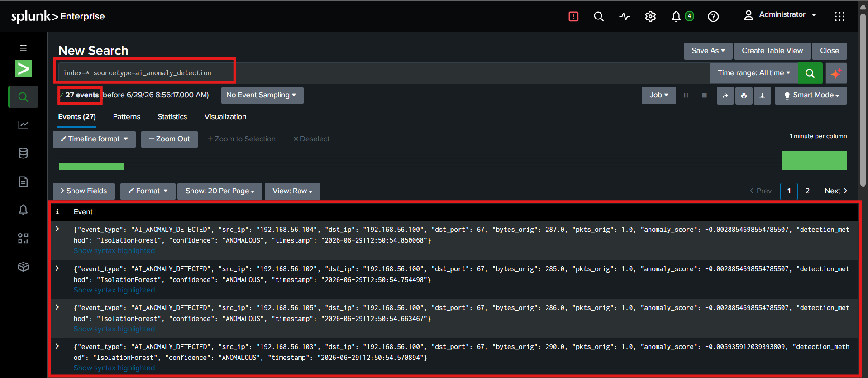The image size is (868, 378).
Task: Open the Job dropdown menu
Action: tap(658, 95)
